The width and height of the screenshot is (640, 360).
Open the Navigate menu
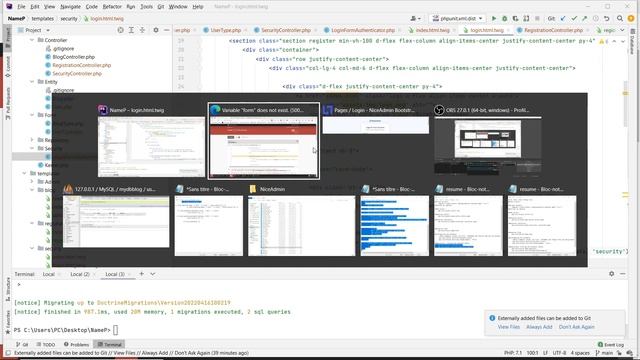tap(70, 7)
